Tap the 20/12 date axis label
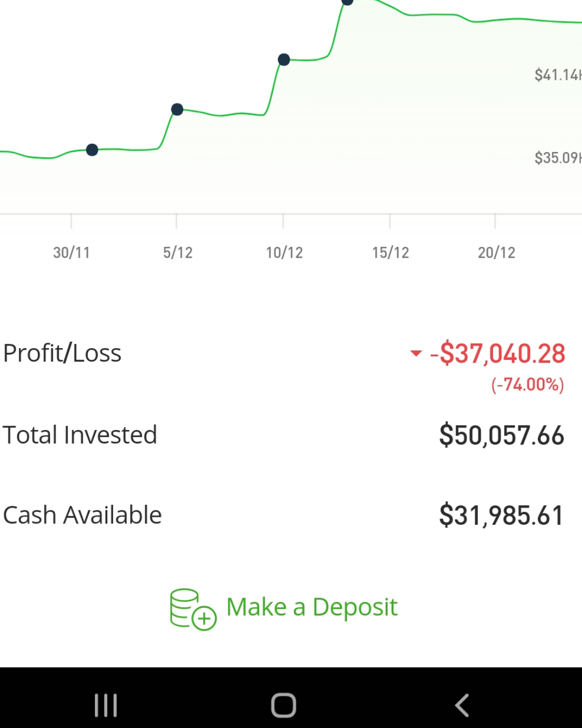Screen dimensions: 582x728 [496, 253]
